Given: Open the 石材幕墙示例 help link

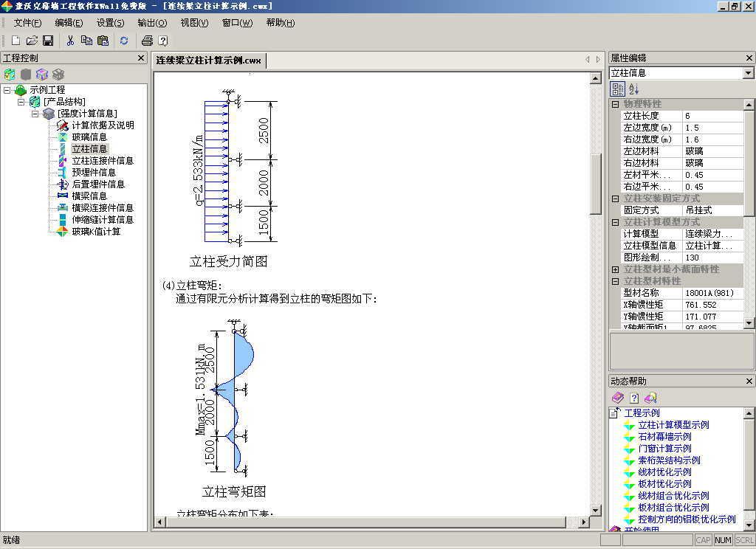Looking at the screenshot, I should point(664,437).
